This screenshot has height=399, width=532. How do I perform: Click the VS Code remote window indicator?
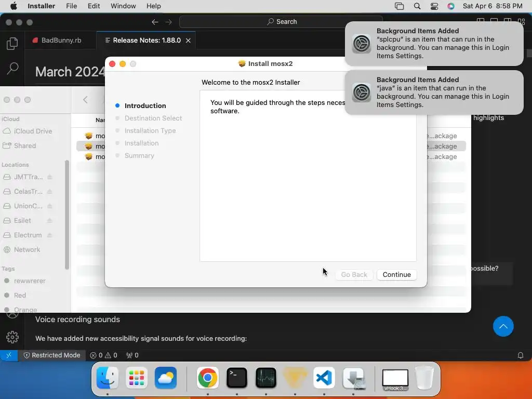pyautogui.click(x=9, y=355)
